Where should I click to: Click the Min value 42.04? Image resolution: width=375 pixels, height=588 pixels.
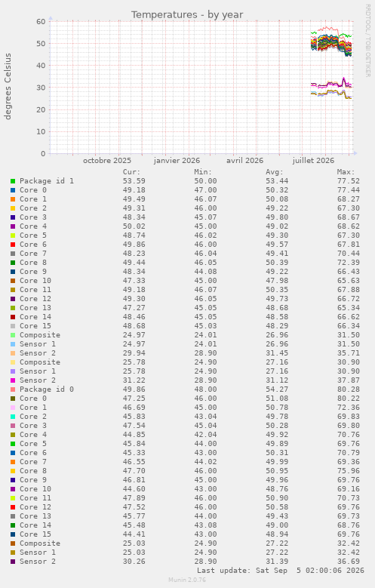pos(205,435)
